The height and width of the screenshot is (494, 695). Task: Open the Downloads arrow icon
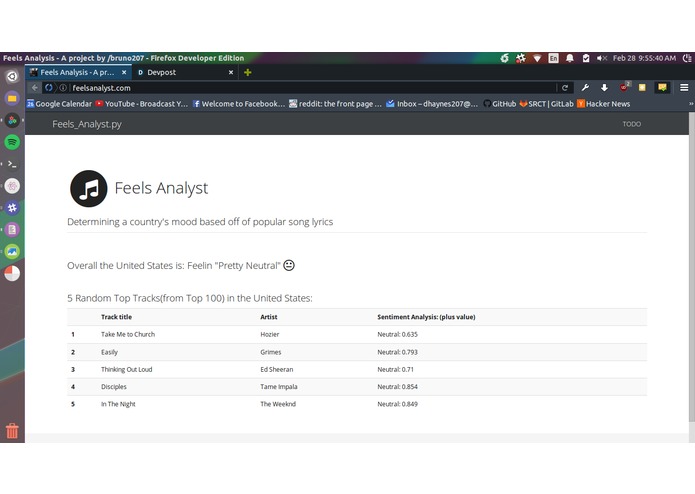click(604, 88)
